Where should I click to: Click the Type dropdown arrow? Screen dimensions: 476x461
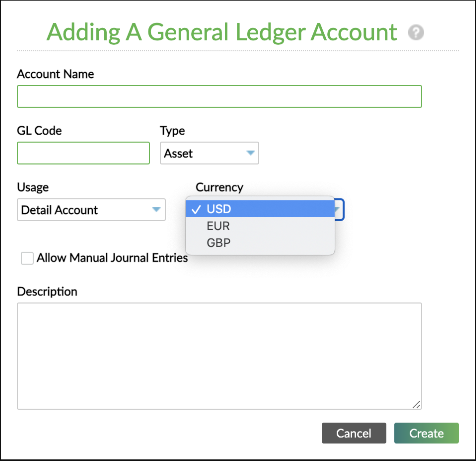(x=250, y=153)
